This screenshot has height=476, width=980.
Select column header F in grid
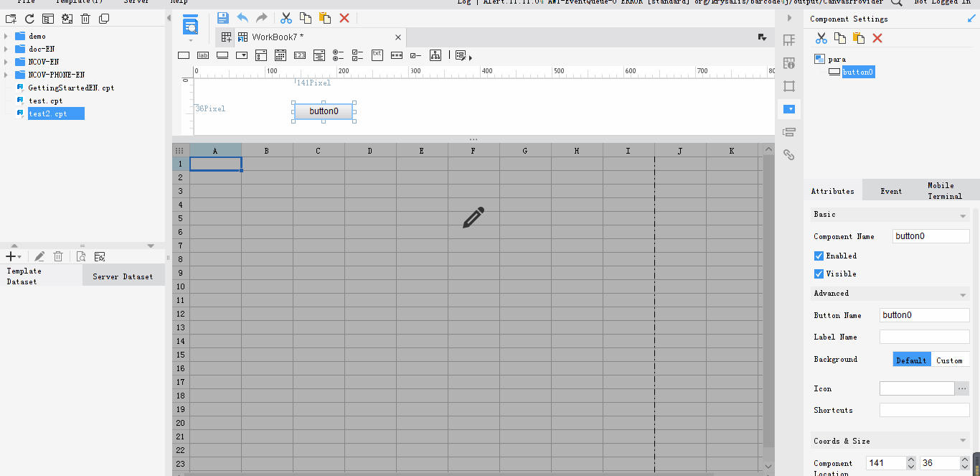point(473,151)
